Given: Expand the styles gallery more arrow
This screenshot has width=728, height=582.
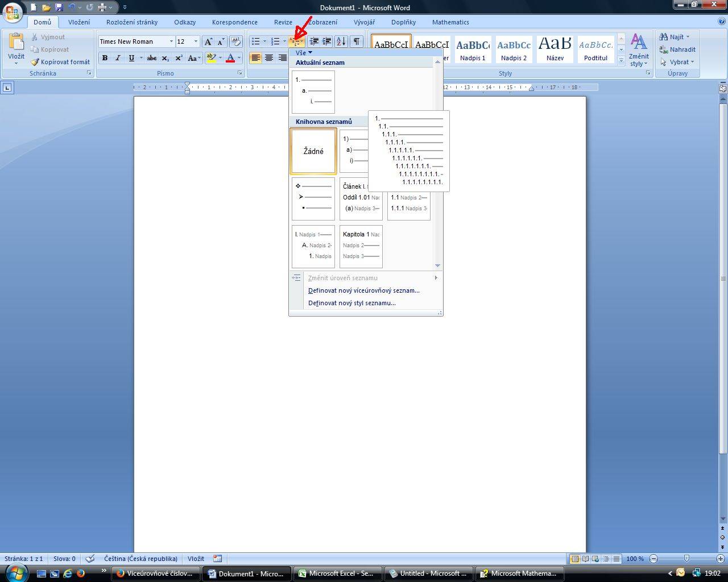Looking at the screenshot, I should click(621, 60).
